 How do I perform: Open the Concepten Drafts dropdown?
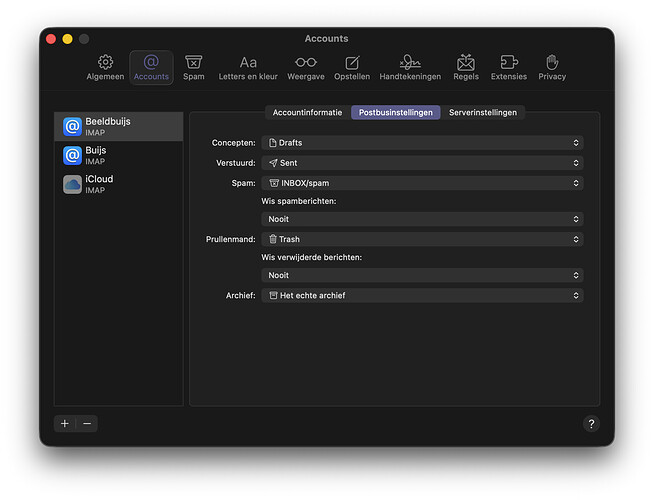pyautogui.click(x=423, y=143)
